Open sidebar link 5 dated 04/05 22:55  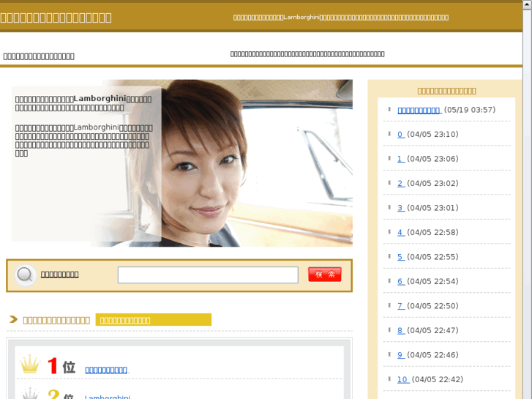pyautogui.click(x=401, y=257)
